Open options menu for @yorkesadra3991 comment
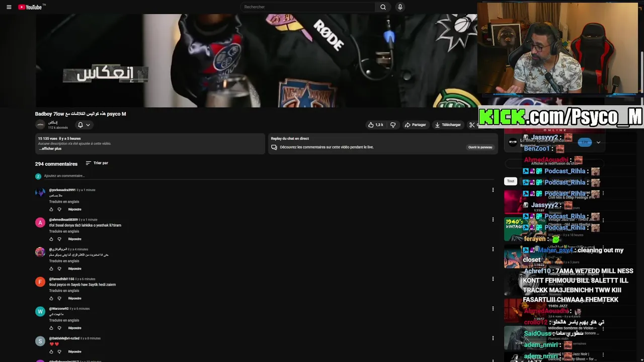This screenshot has width=644, height=362. click(x=493, y=190)
